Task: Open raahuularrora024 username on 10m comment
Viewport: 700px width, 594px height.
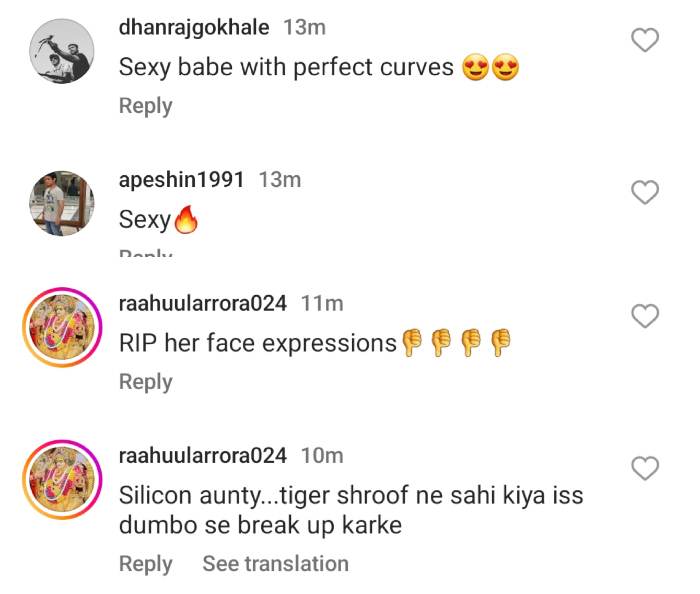Action: point(203,455)
